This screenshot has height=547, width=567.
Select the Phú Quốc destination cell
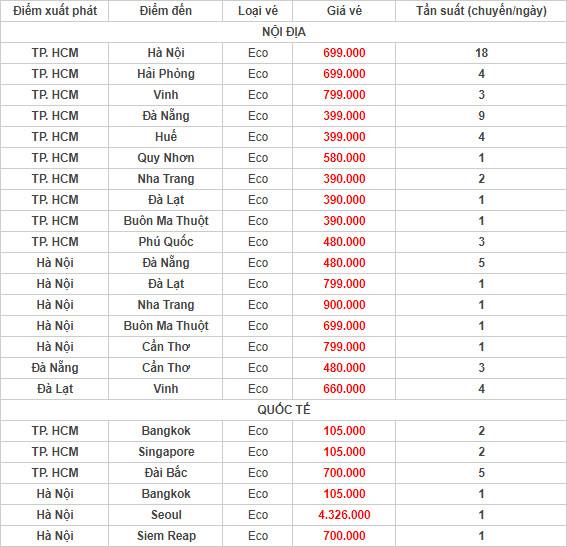pyautogui.click(x=166, y=242)
